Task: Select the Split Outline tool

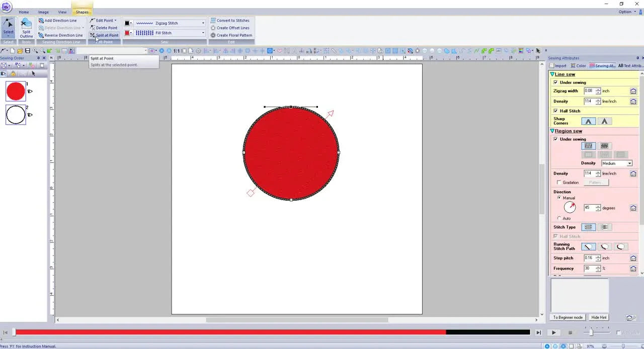Action: coord(26,28)
